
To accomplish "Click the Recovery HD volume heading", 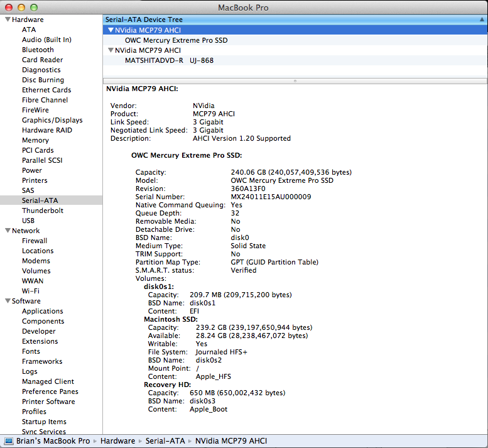I will pos(168,385).
